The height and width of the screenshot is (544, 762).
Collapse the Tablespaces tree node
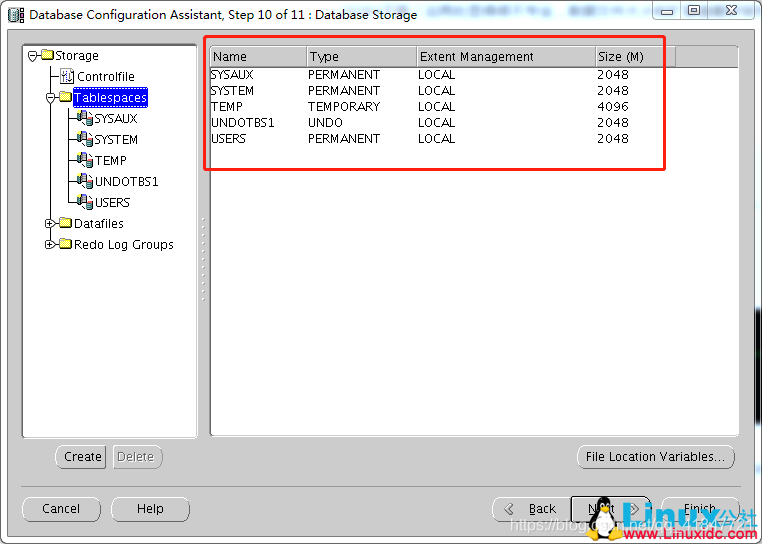click(51, 98)
